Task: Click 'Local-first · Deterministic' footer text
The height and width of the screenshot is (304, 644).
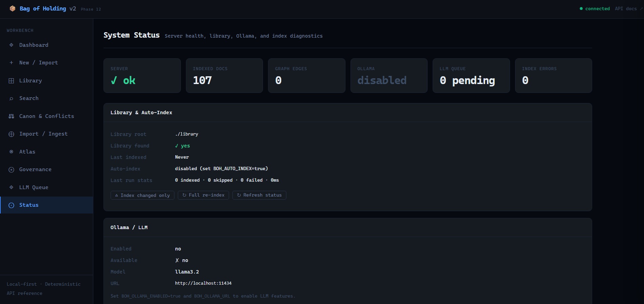Action: click(x=44, y=284)
